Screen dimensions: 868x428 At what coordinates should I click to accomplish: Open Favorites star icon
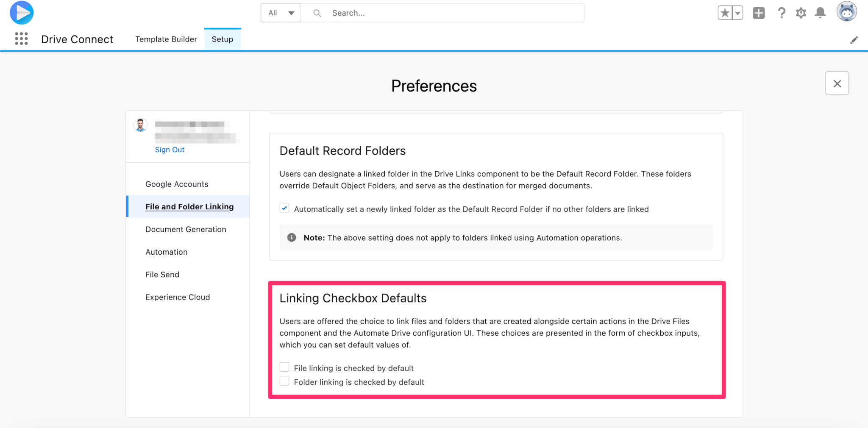725,13
